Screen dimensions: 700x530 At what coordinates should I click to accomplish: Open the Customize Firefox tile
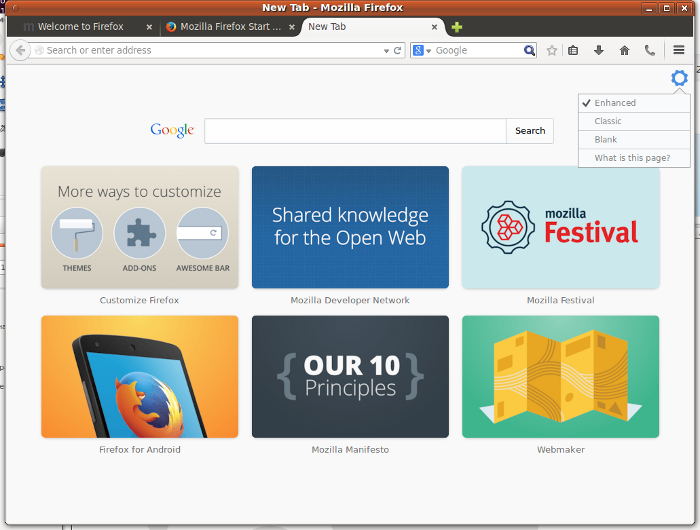(140, 227)
